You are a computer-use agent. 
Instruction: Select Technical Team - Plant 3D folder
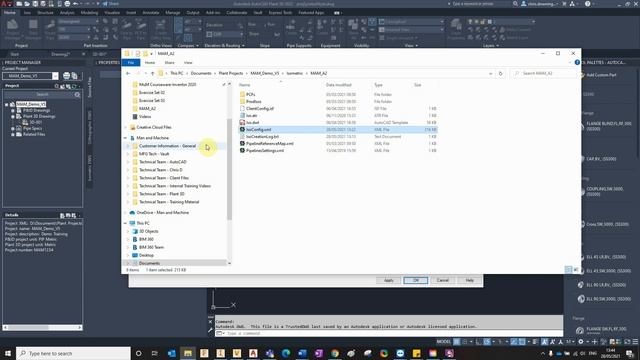[162, 194]
